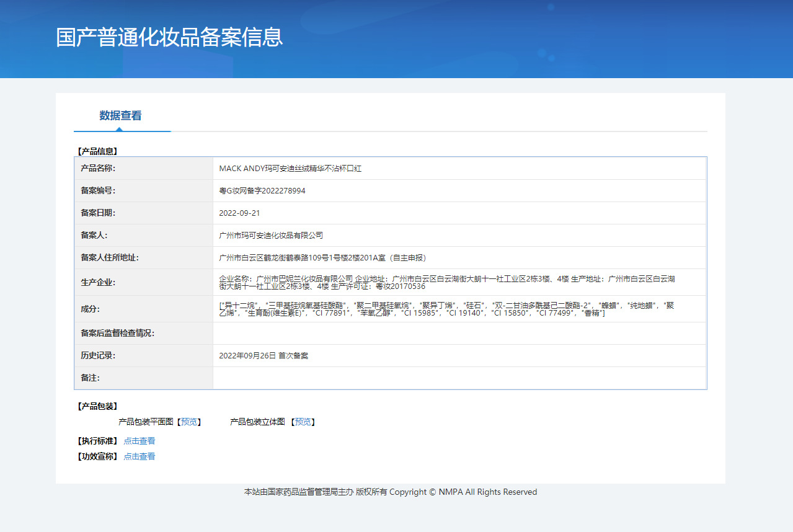Click the 备注 row label
Screen dimensions: 793x532
pyautogui.click(x=90, y=378)
